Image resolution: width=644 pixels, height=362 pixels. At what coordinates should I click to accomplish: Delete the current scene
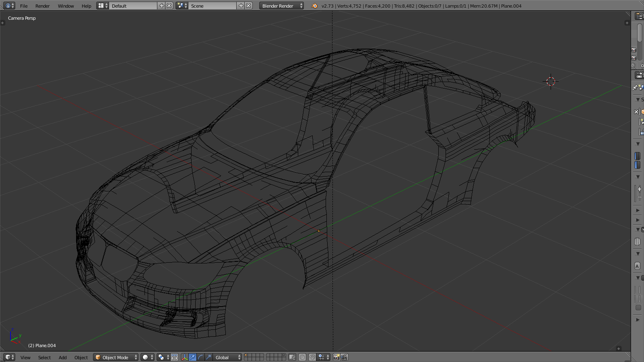(249, 6)
